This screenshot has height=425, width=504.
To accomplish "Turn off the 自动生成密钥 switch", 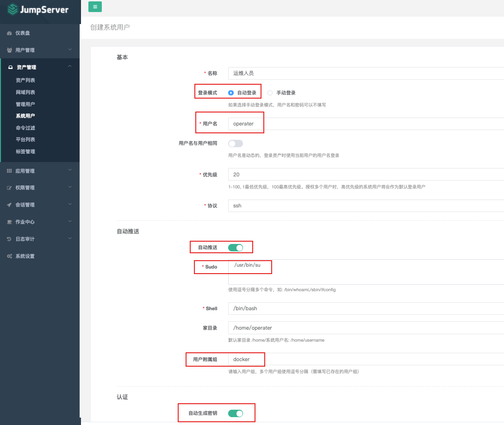I will click(x=236, y=413).
